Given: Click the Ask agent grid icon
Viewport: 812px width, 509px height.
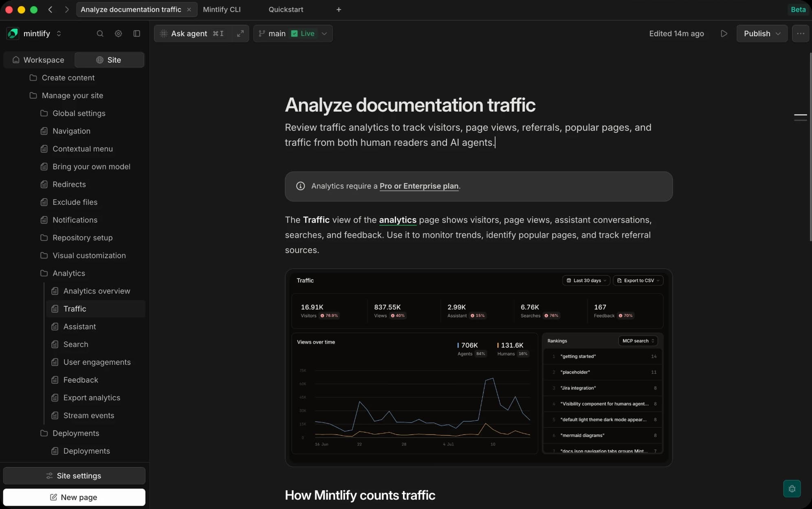Looking at the screenshot, I should tap(163, 34).
